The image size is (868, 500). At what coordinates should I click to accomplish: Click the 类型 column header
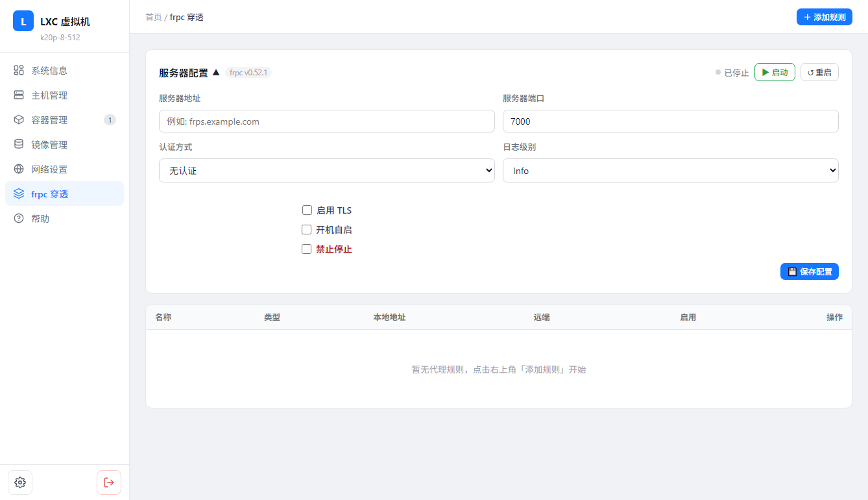(272, 317)
